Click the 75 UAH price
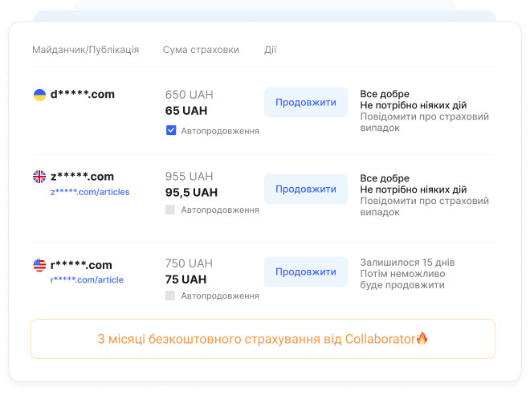The height and width of the screenshot is (420, 530). point(186,279)
